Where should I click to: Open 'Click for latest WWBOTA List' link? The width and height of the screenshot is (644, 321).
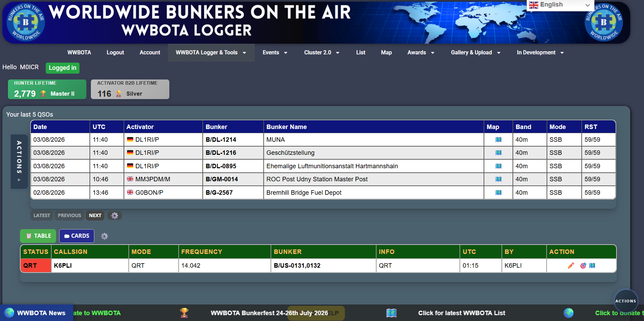tap(462, 313)
